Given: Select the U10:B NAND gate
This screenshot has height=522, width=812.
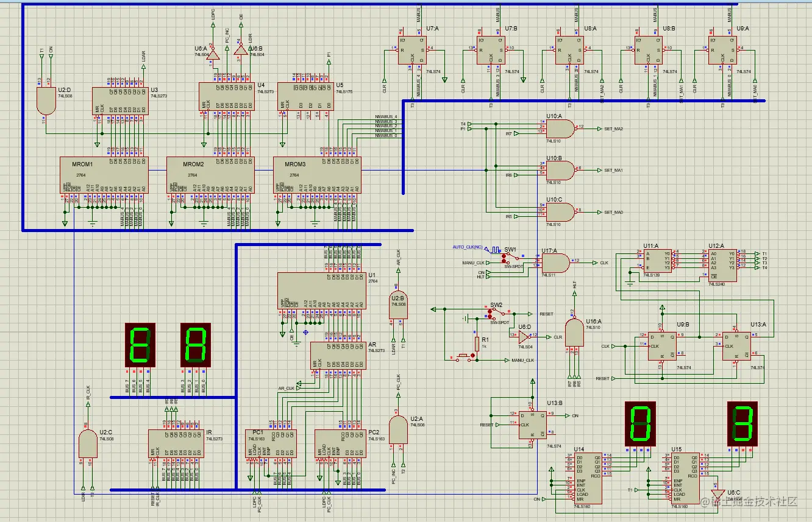Looking at the screenshot, I should pyautogui.click(x=560, y=170).
